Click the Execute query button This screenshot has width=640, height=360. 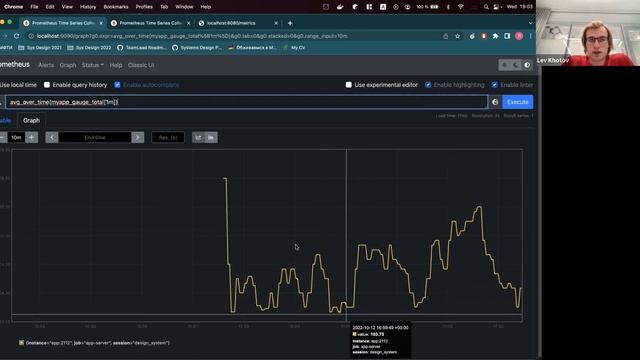pos(518,102)
